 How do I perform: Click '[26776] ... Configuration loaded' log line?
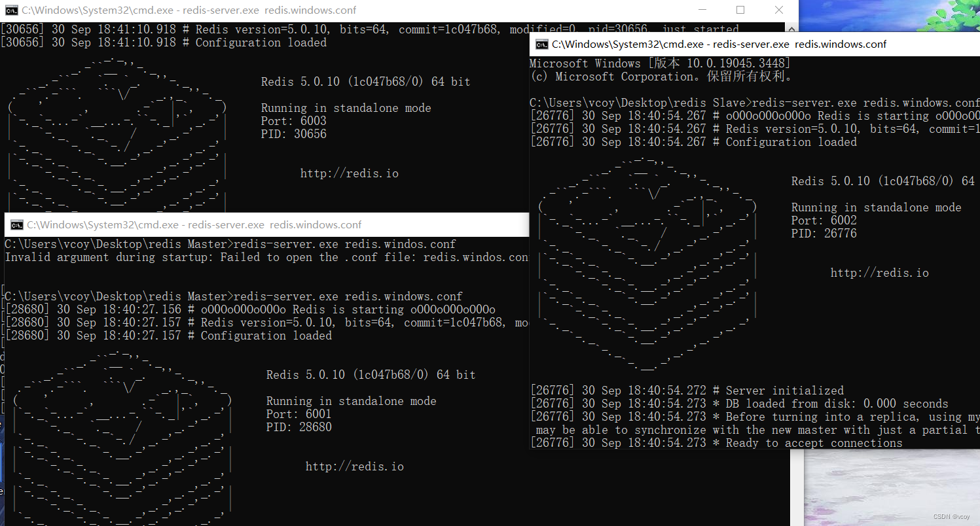pos(693,142)
